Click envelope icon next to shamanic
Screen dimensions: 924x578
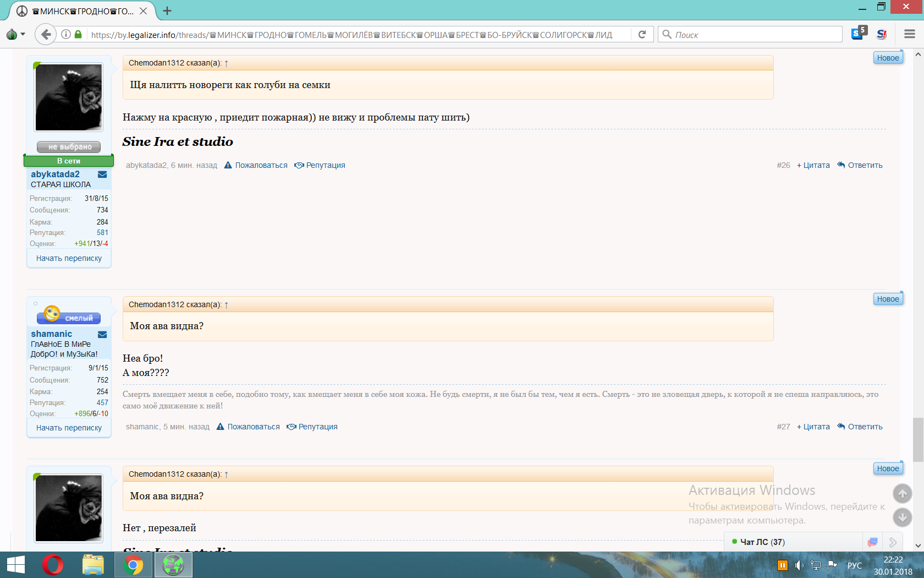(x=102, y=334)
